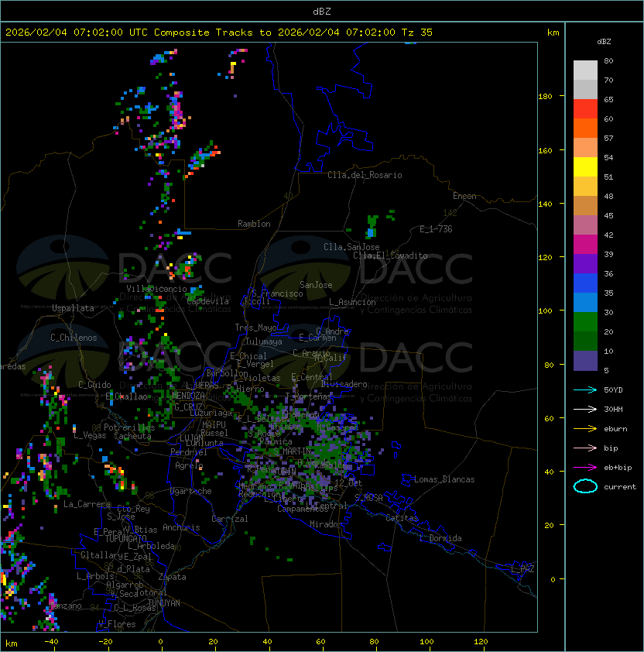644x652 pixels.
Task: Click the 80 dBZ light gray swatch
Action: pyautogui.click(x=585, y=70)
